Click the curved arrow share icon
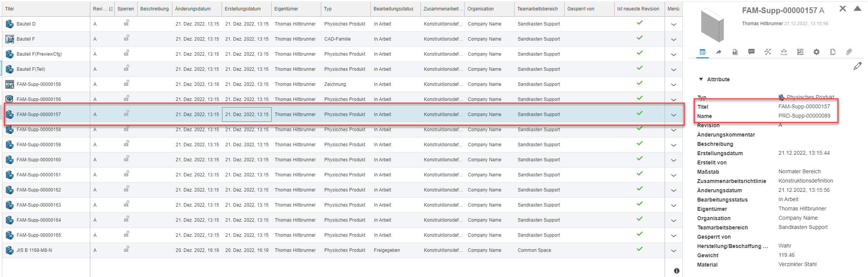The image size is (868, 277). click(719, 52)
